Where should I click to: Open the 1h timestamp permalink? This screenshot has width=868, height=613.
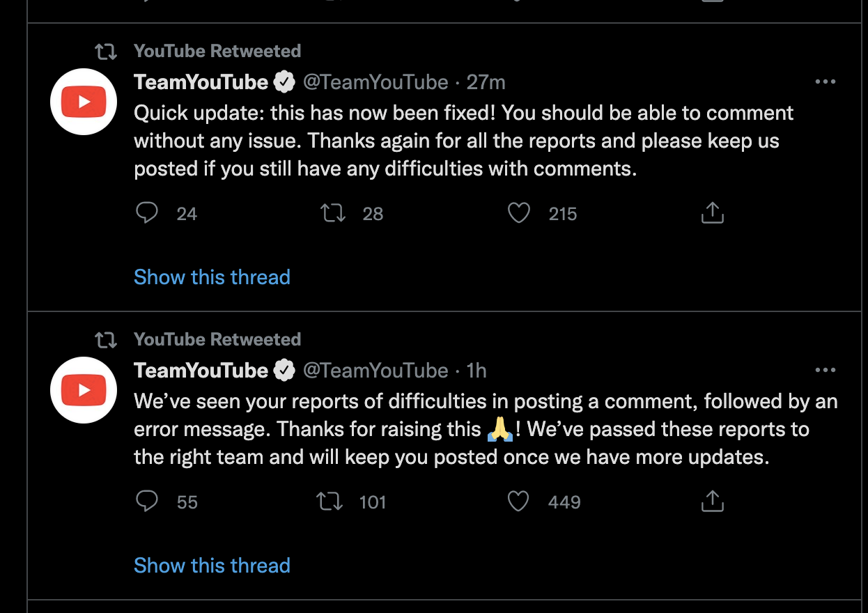(x=476, y=371)
